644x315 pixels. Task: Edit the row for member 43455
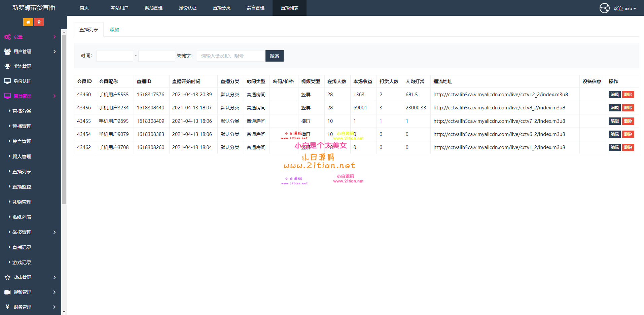[x=614, y=121]
